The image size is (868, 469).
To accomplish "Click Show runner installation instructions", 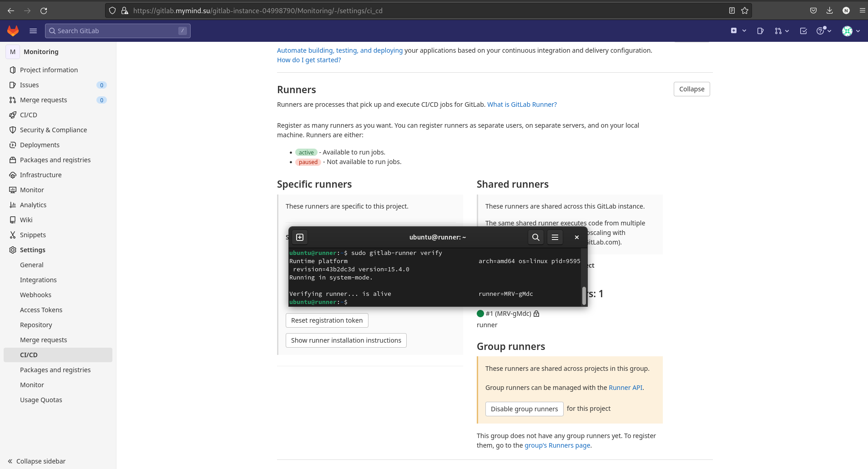I will tap(346, 340).
